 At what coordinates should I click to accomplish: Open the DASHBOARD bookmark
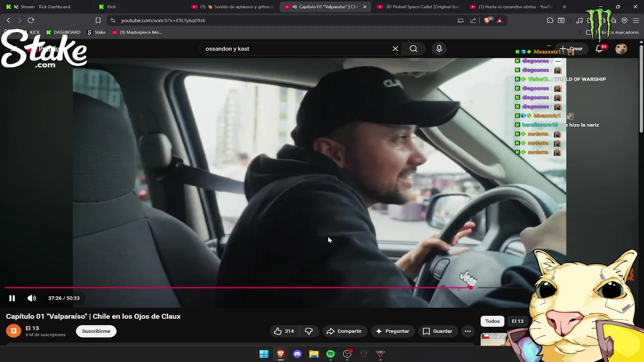point(63,32)
